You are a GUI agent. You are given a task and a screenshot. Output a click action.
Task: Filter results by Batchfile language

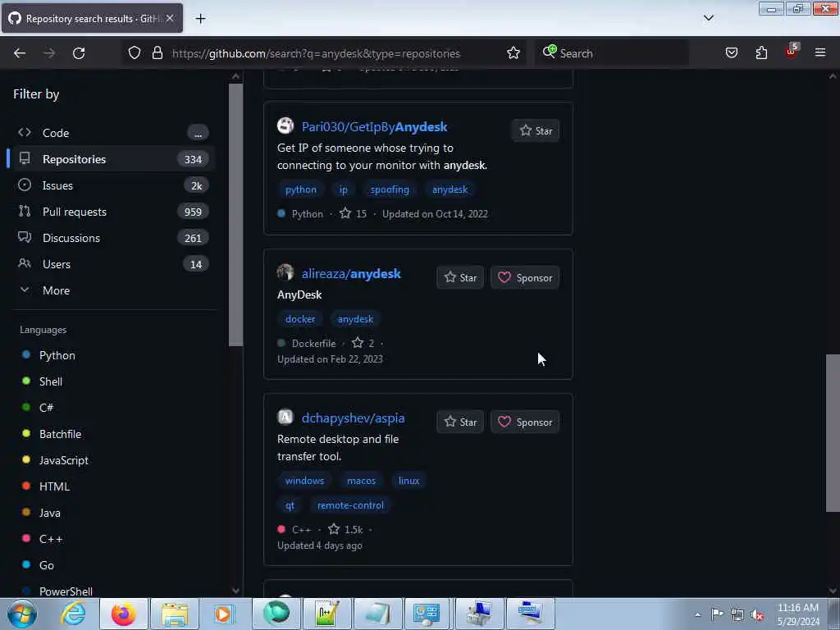pos(60,434)
